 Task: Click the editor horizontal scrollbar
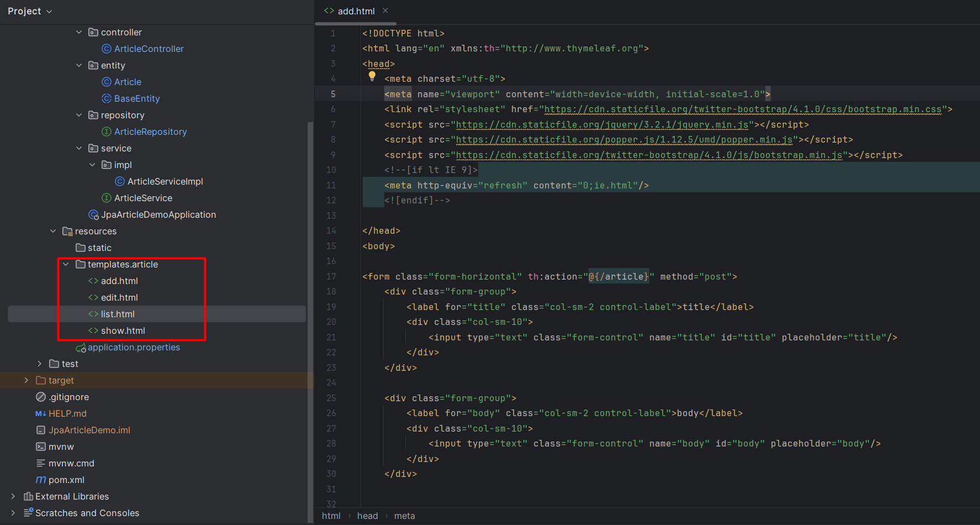356,24
